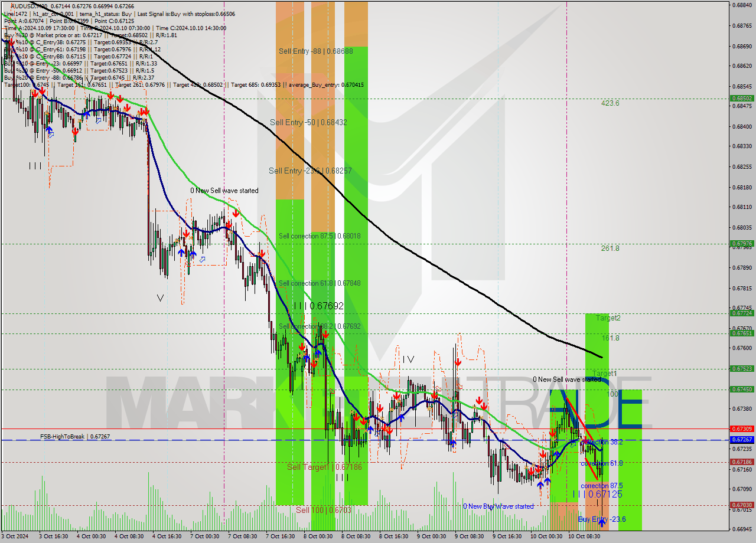Click the 'Buy Entry -23.6' label
Image resolution: width=756 pixels, height=543 pixels.
click(x=602, y=519)
